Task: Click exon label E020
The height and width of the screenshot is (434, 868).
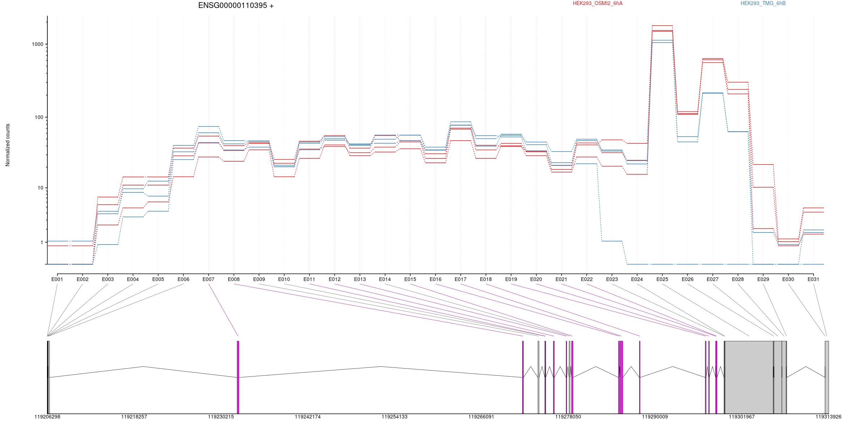Action: [x=536, y=279]
